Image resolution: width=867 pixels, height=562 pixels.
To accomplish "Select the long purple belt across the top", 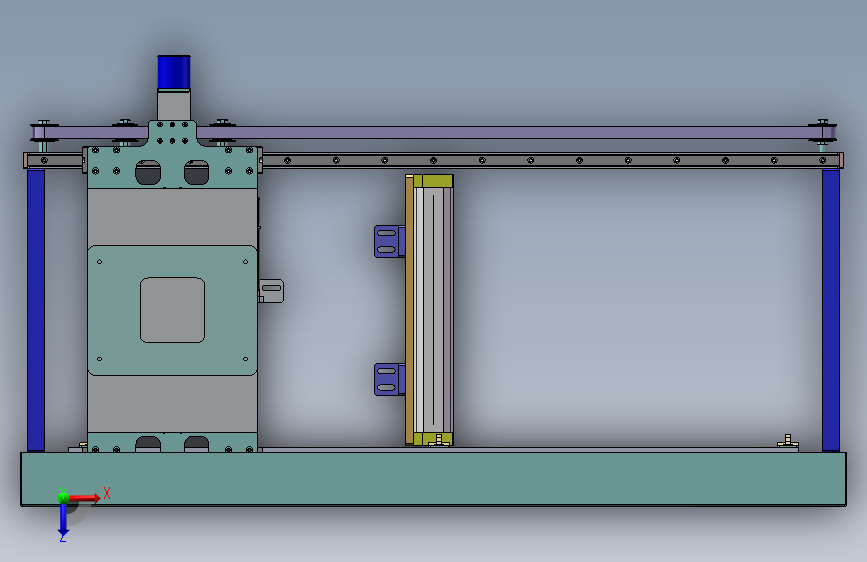I will tap(503, 133).
